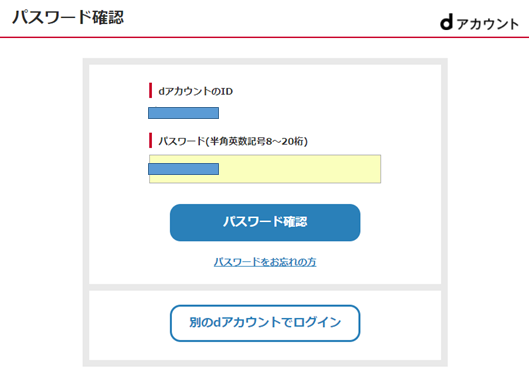Click red marker beside パスワード label
This screenshot has width=529, height=378.
click(150, 140)
